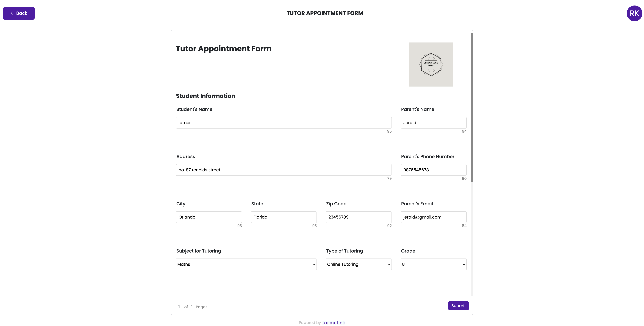Edit the Parent's Name field
This screenshot has height=326, width=644.
433,123
